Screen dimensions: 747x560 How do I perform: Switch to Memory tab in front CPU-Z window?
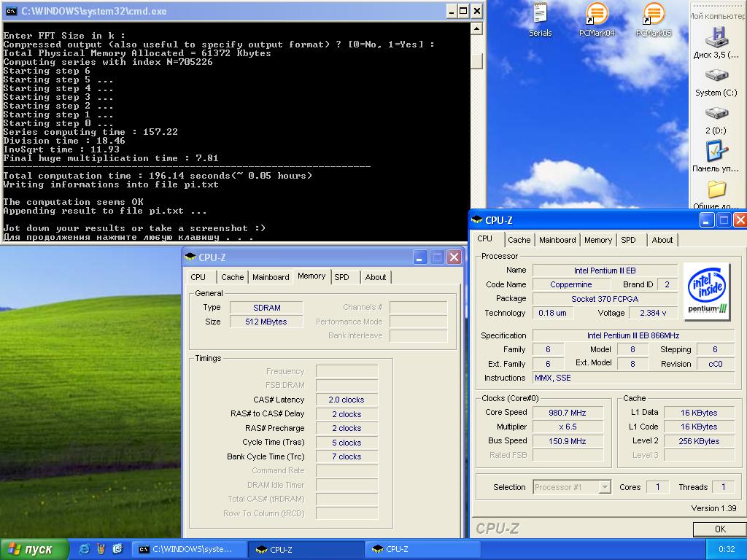click(598, 240)
